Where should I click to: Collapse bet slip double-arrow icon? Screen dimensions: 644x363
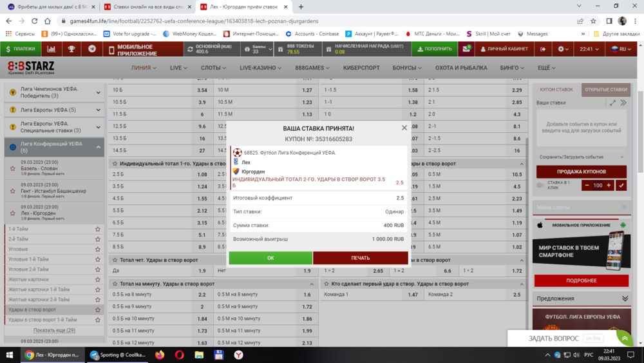[x=623, y=103]
